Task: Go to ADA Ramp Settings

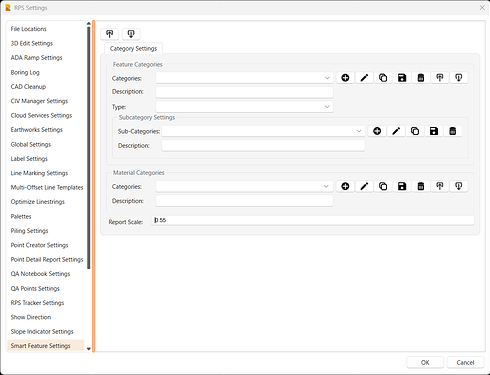Action: 36,58
